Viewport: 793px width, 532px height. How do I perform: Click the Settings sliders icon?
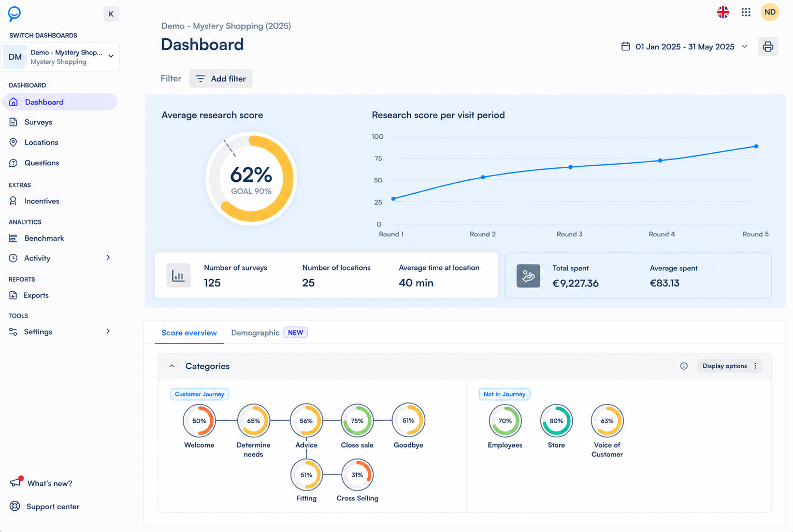13,332
